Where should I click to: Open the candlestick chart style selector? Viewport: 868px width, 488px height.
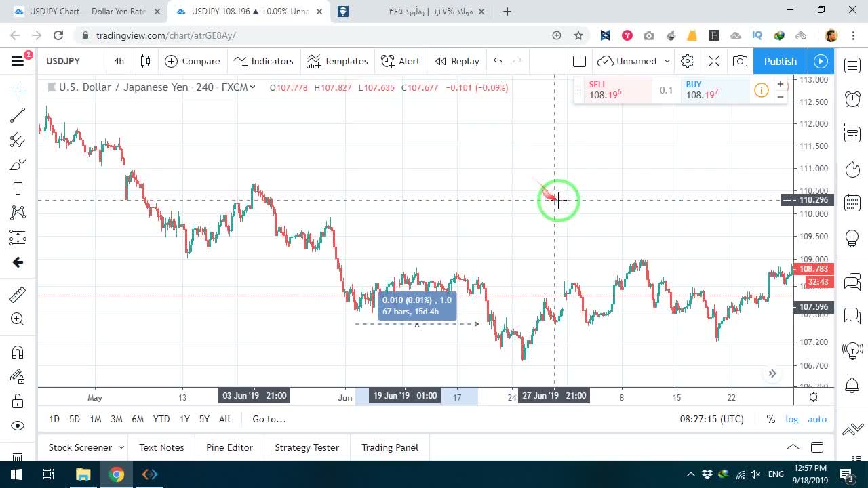point(145,61)
